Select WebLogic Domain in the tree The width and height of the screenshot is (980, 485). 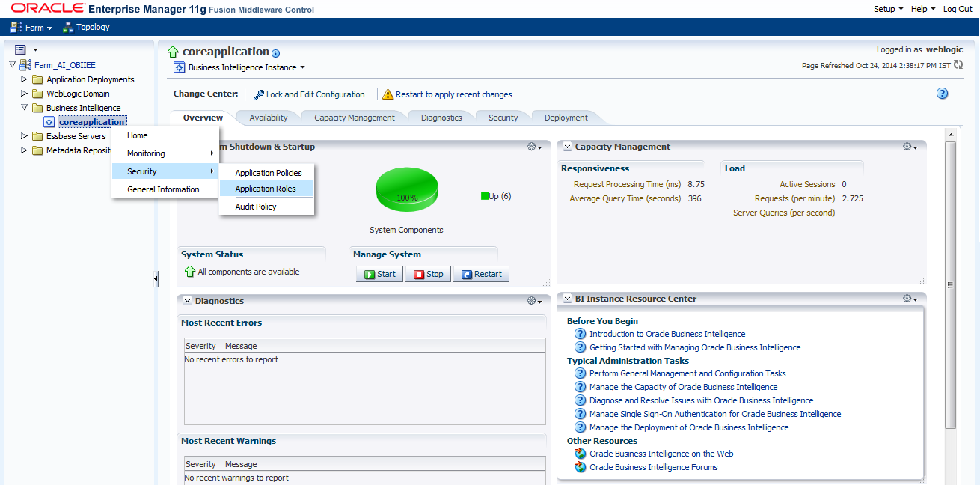tap(78, 94)
